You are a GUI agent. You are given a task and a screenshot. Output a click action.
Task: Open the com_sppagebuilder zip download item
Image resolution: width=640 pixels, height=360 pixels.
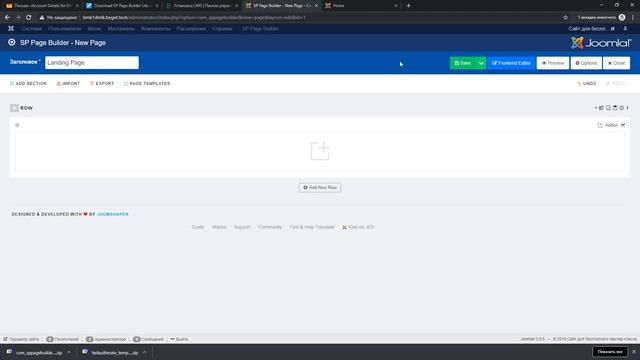coord(35,352)
